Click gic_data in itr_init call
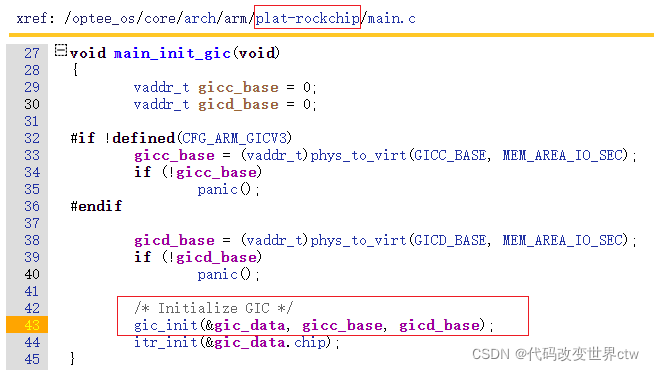The image size is (654, 371). (250, 343)
